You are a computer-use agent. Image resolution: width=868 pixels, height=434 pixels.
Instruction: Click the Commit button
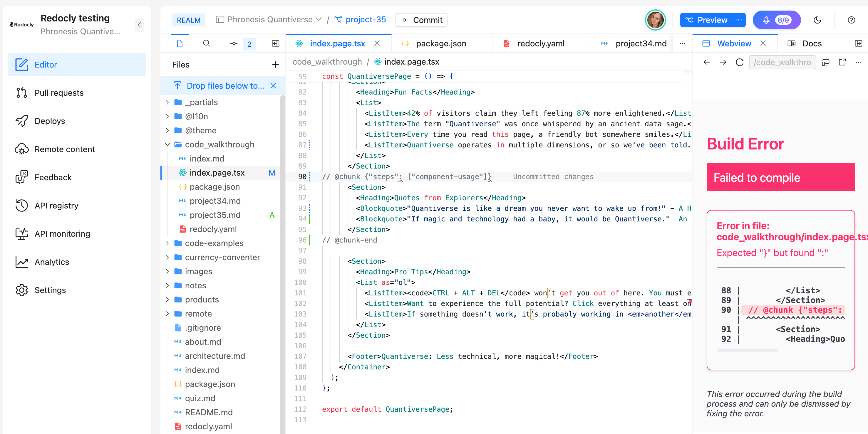421,20
